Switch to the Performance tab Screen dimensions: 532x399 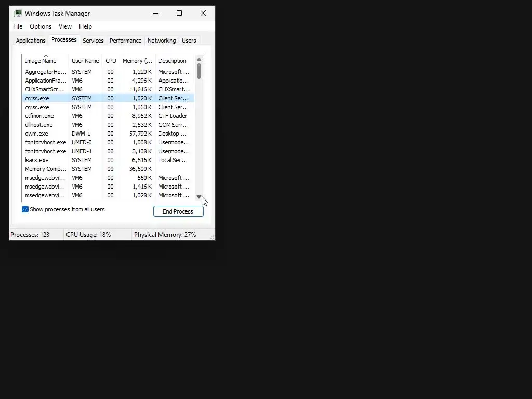tap(126, 41)
